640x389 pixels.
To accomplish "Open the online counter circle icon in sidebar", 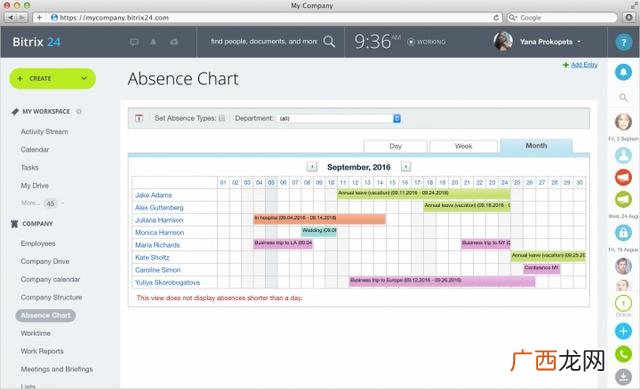I will coord(623,303).
